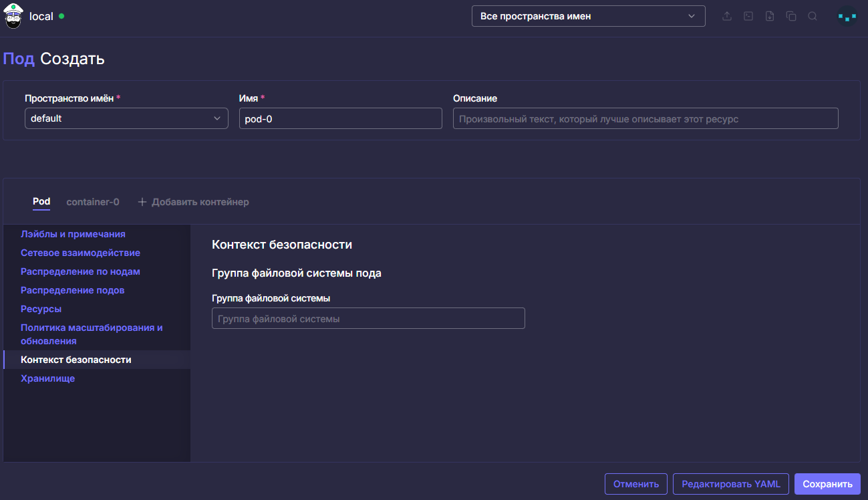Open the Лэйблы и примечания section
Screen dimensions: 868x500
pyautogui.click(x=73, y=234)
